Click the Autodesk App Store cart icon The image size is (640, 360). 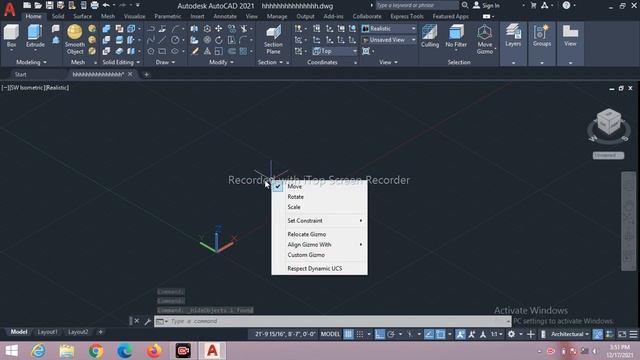(x=533, y=5)
